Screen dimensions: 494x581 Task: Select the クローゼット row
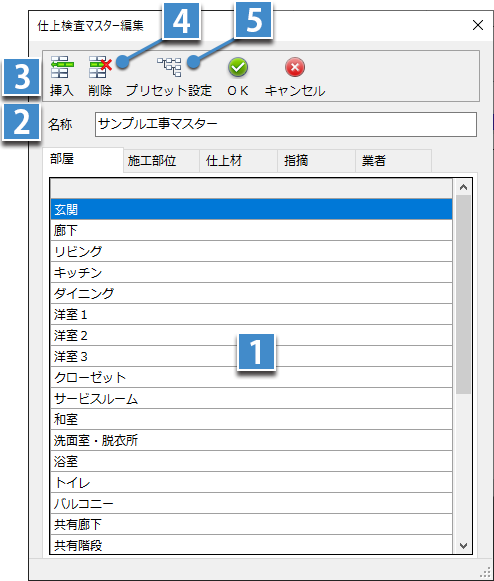(x=251, y=377)
